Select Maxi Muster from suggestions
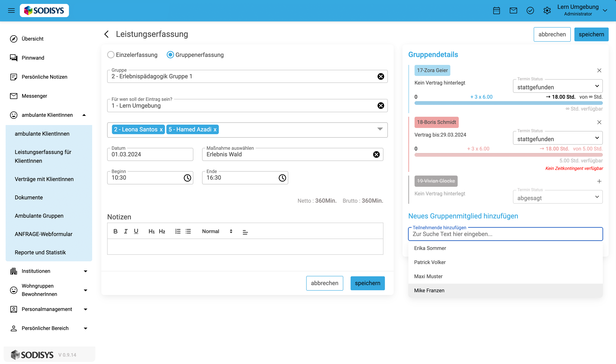 [505, 276]
